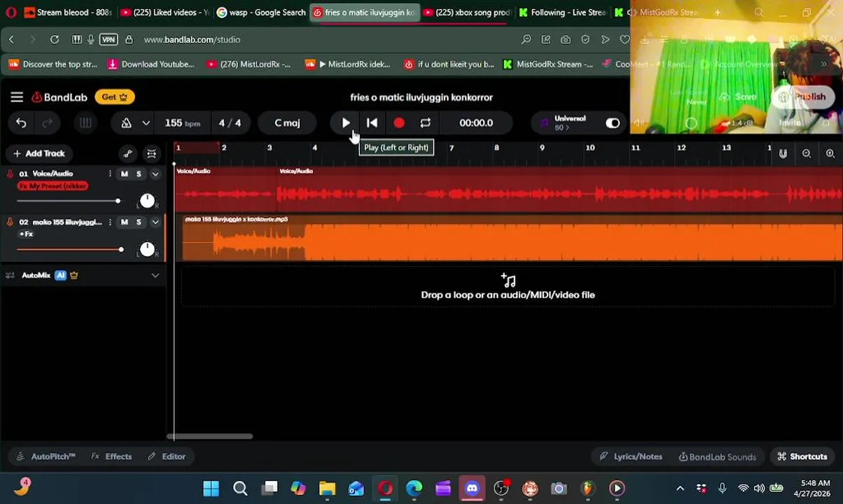Open the Lyrics/Notes panel
This screenshot has height=504, width=843.
pos(631,457)
